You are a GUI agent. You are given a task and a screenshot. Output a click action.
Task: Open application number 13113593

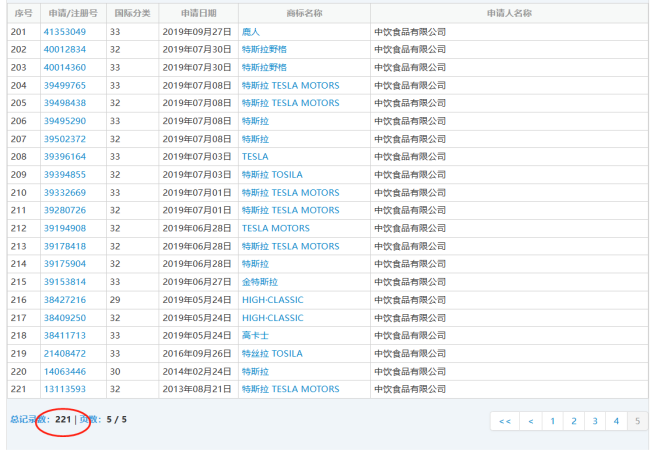65,389
